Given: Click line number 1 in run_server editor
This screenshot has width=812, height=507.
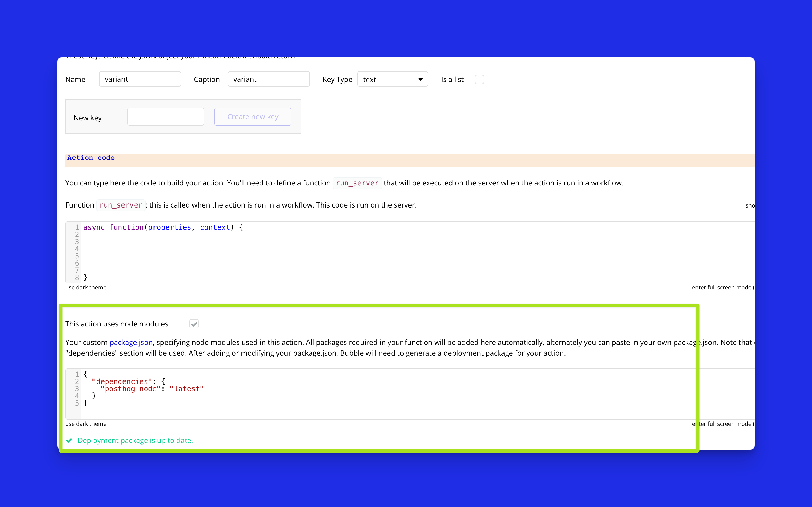Looking at the screenshot, I should point(77,227).
